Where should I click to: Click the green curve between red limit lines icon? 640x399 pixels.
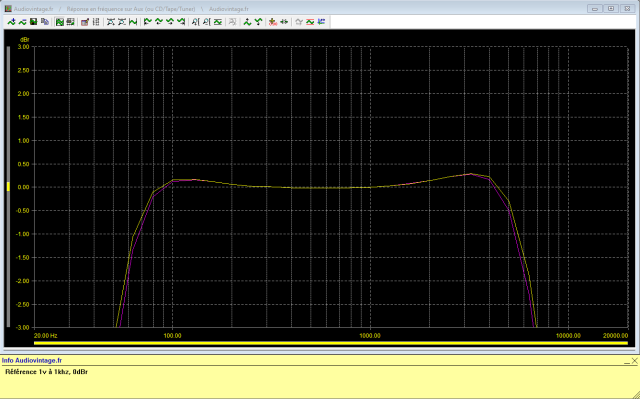coord(310,22)
